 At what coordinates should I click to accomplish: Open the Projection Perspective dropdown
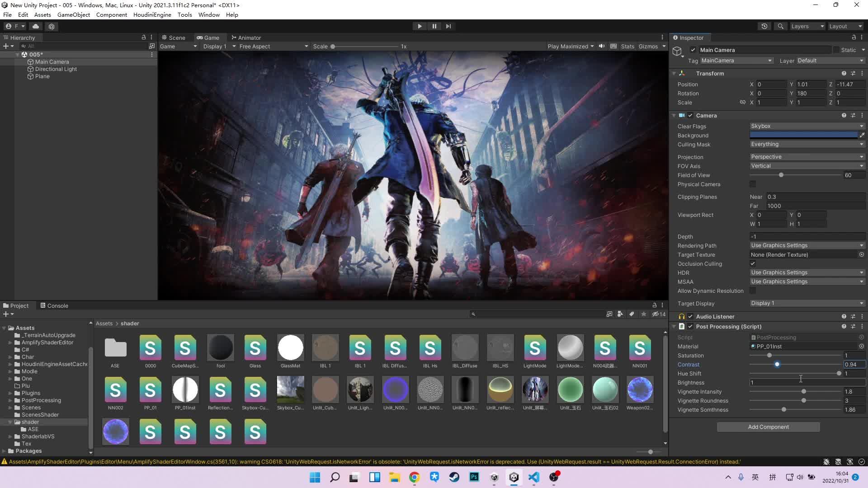(807, 157)
